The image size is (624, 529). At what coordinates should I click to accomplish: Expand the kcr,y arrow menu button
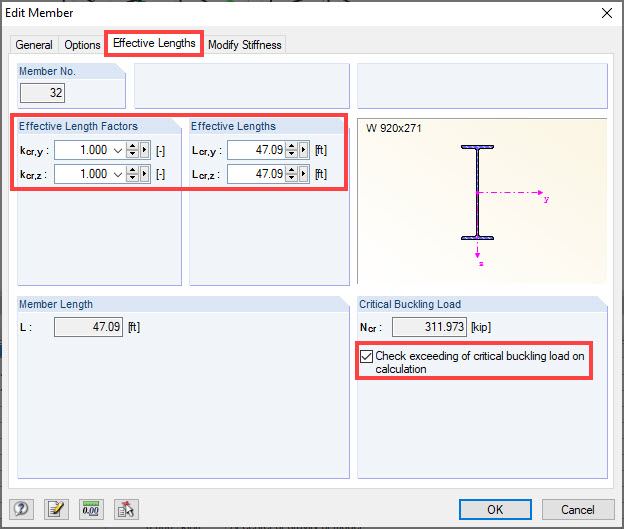click(x=145, y=150)
